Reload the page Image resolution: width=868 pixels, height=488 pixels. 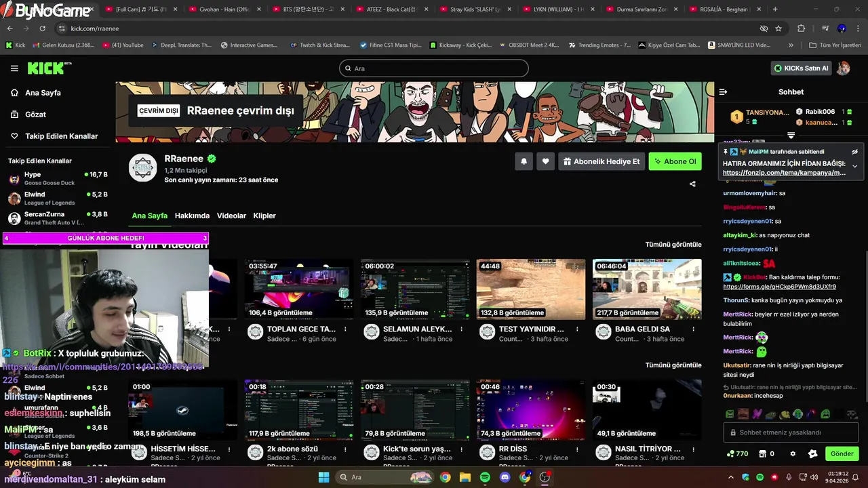coord(42,28)
